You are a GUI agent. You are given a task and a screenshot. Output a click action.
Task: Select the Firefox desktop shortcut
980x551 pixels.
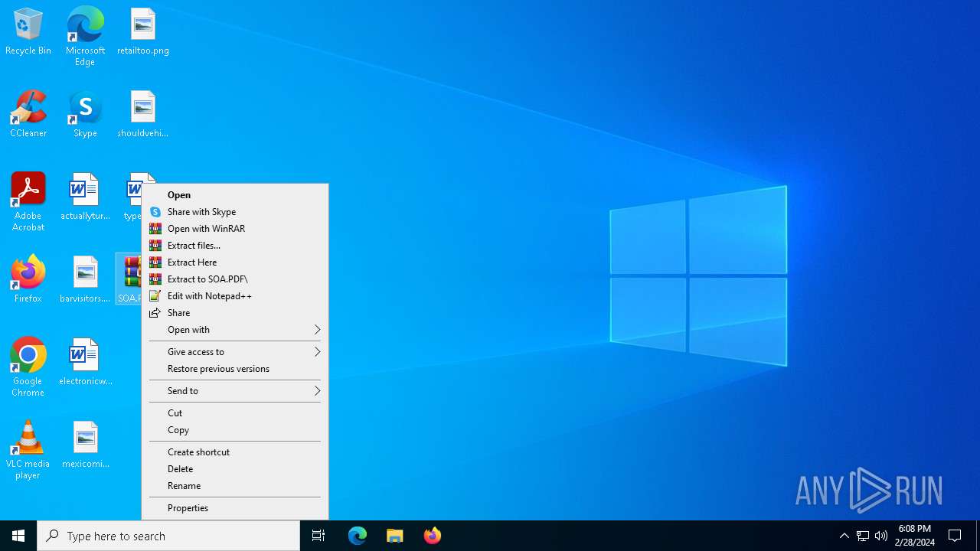28,279
